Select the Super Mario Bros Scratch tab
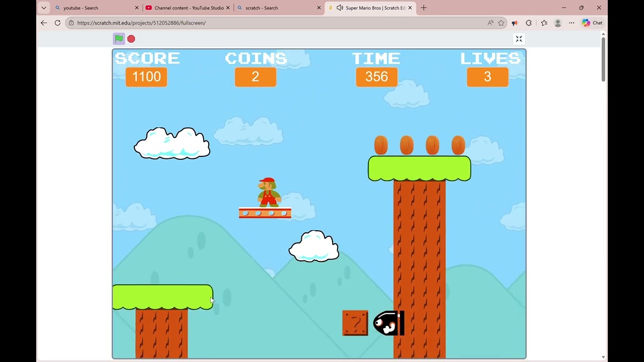This screenshot has height=362, width=644. 370,8
